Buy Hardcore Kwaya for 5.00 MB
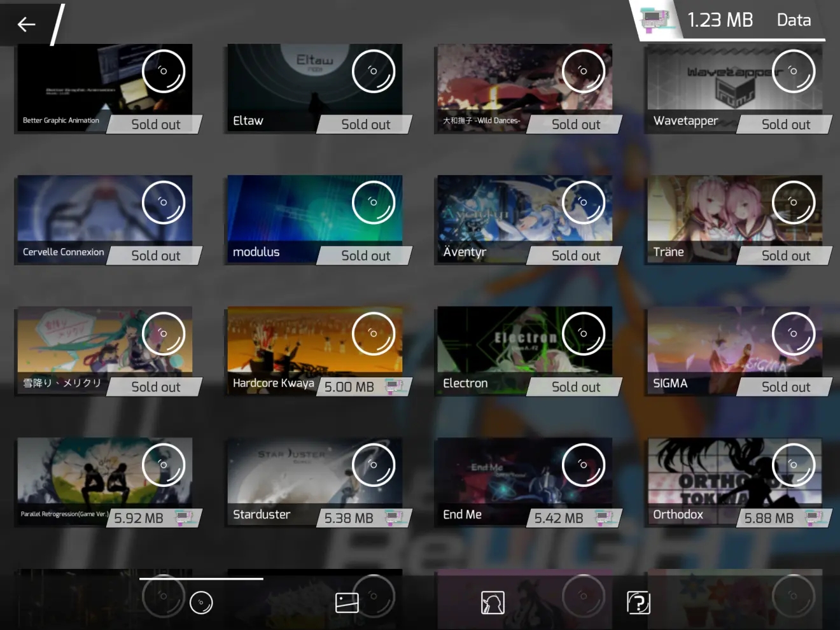 pyautogui.click(x=363, y=387)
